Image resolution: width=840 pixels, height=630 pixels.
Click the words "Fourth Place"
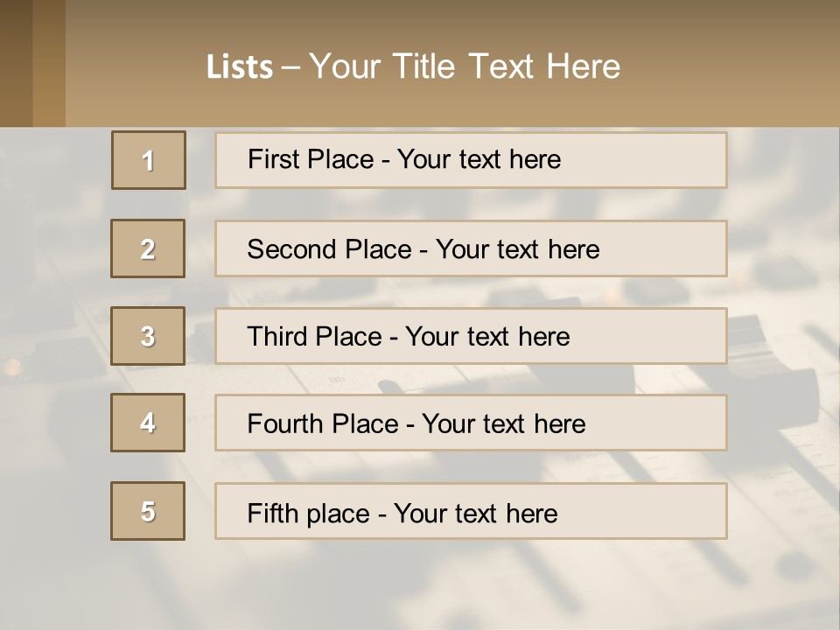(322, 424)
